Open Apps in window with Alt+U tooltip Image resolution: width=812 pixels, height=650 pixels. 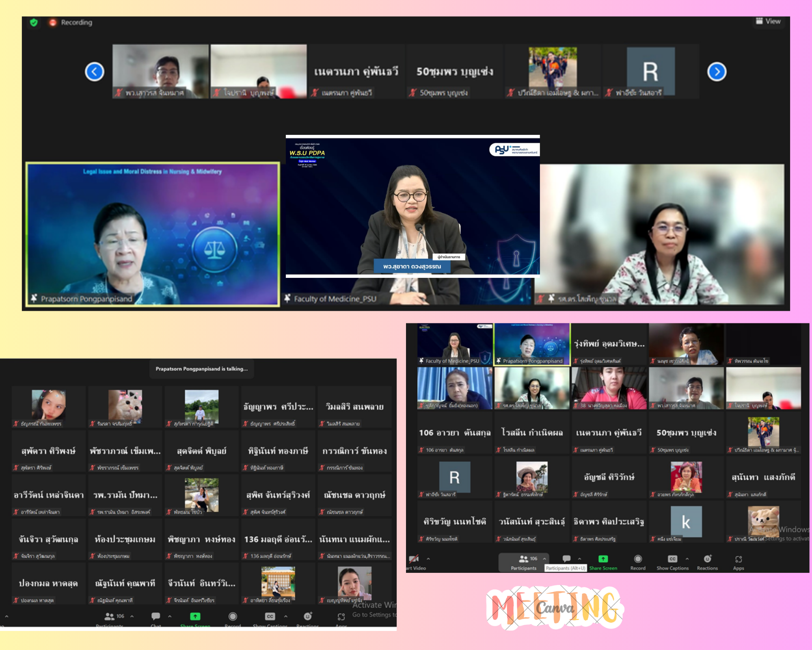click(x=739, y=563)
